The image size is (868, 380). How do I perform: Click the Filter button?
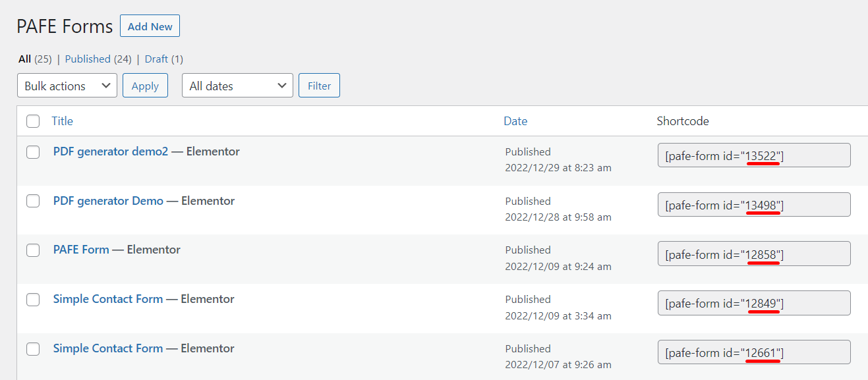[320, 86]
